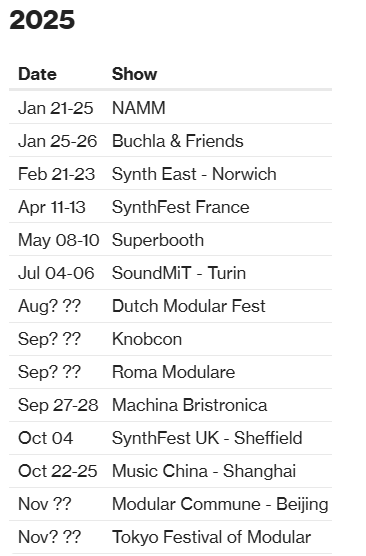
Task: Select the Buchla & Friends entry
Action: [178, 141]
